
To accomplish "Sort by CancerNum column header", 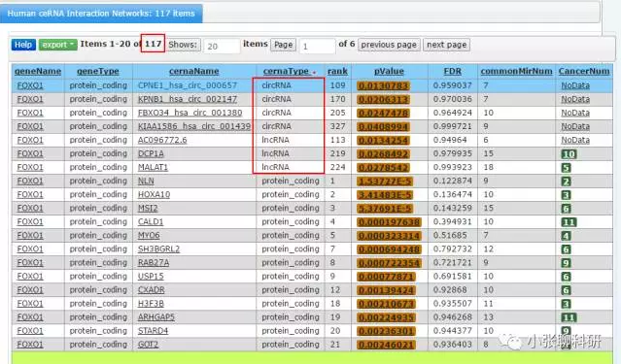I will [584, 71].
